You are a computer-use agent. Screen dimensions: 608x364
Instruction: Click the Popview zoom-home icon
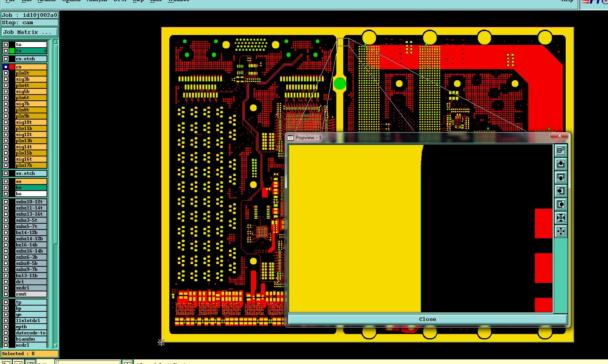point(561,150)
